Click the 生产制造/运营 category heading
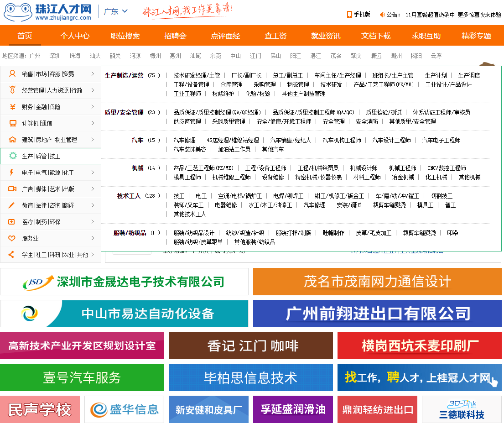 click(124, 75)
